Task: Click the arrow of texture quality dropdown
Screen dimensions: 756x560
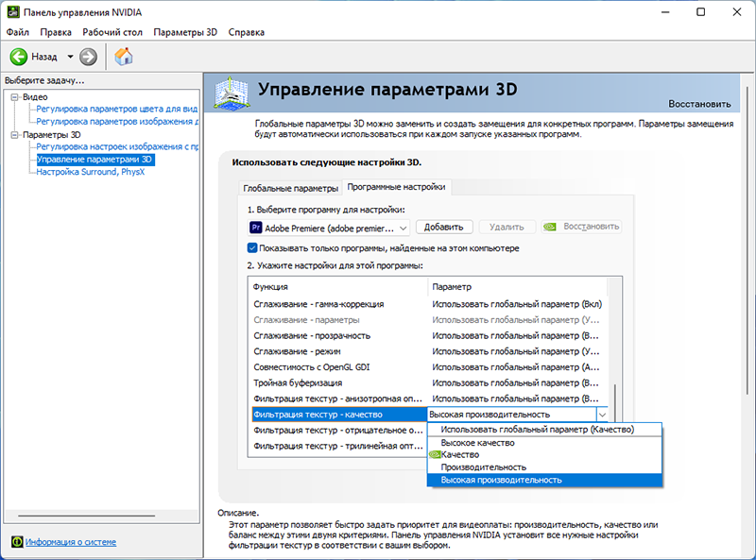Action: pyautogui.click(x=602, y=415)
